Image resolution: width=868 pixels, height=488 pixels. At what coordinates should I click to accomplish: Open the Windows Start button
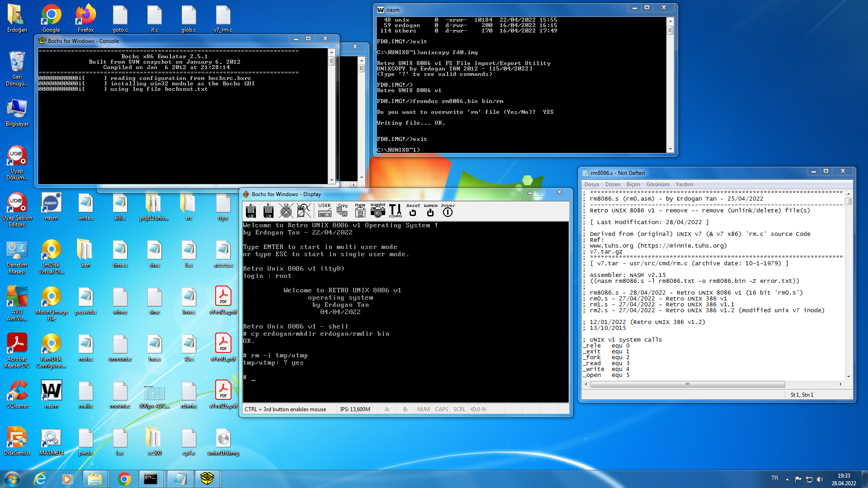tap(12, 479)
